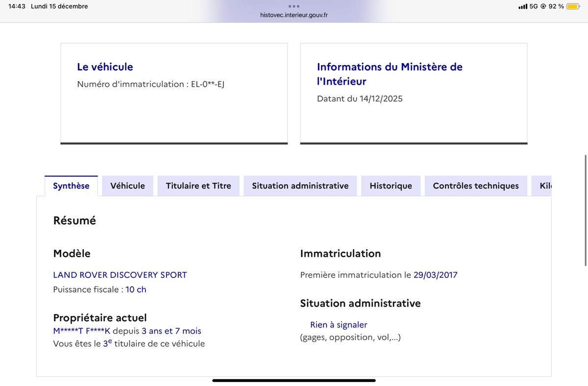Click the Résumé section heading

point(74,220)
